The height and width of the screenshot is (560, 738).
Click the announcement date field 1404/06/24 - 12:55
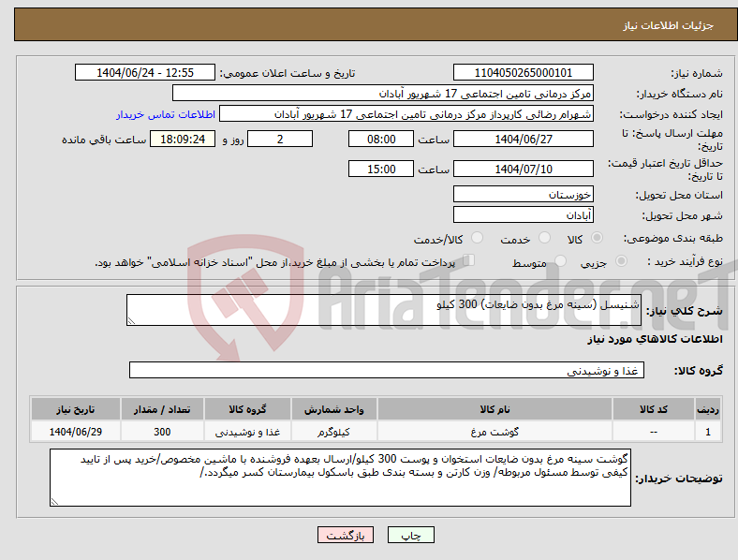(x=145, y=73)
